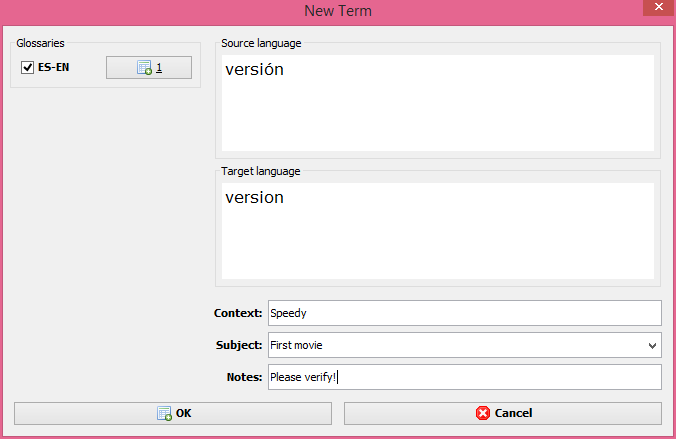Click empty space in the Target language box

pos(438,245)
